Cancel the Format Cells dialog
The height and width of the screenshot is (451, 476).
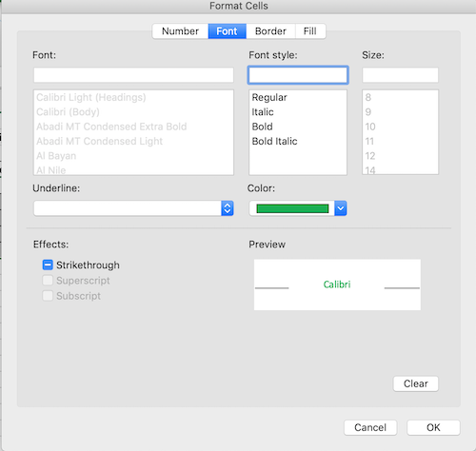[x=370, y=427]
